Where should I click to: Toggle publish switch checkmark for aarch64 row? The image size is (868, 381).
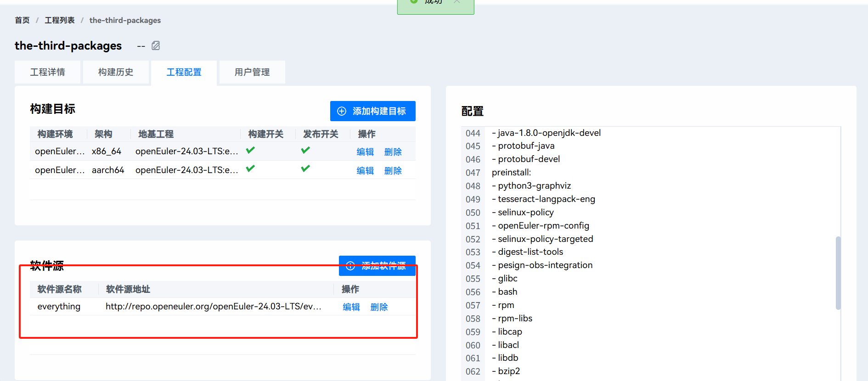305,169
